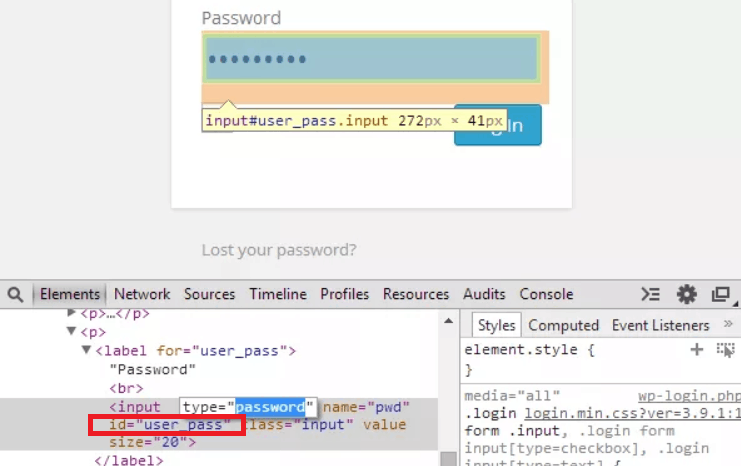This screenshot has height=466, width=741.
Task: Open the DevTools console drawer icon
Action: [651, 294]
